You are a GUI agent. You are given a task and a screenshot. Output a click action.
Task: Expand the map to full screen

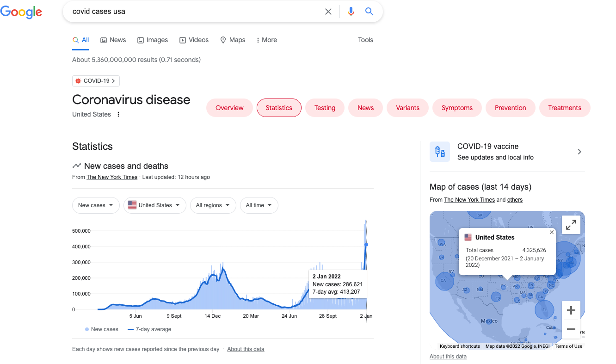571,225
